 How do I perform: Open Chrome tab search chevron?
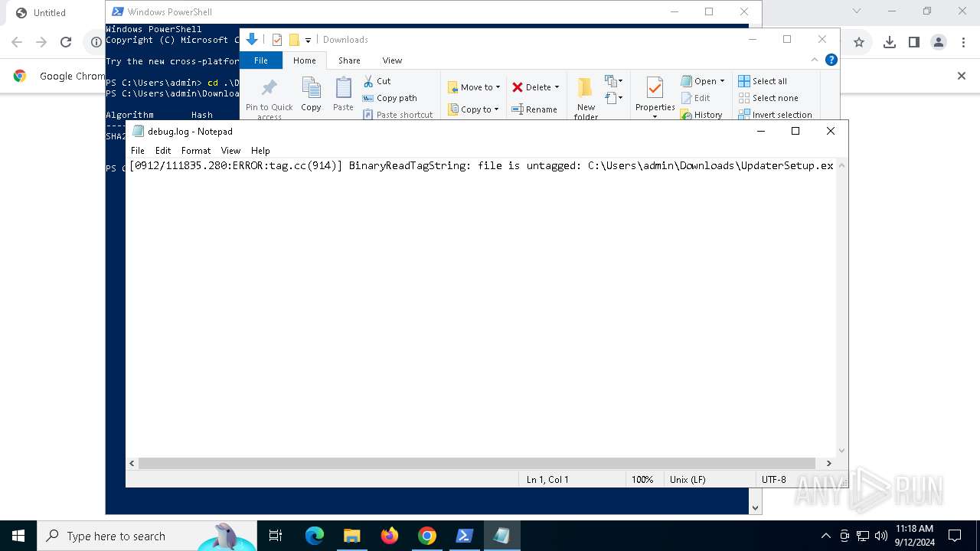click(857, 11)
